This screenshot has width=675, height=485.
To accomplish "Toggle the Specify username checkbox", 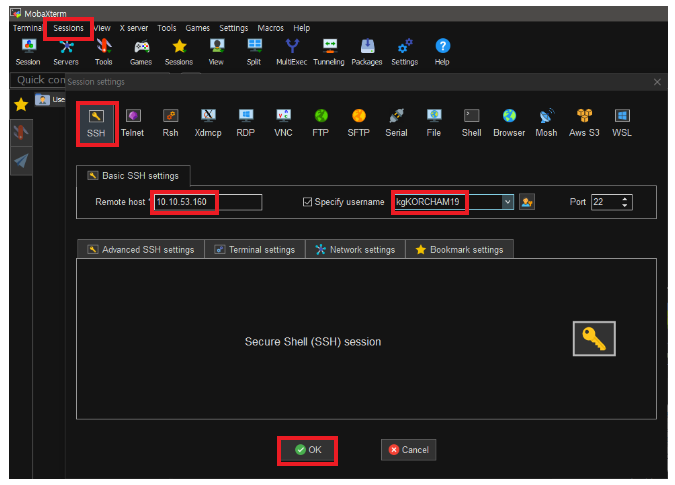I will [307, 202].
